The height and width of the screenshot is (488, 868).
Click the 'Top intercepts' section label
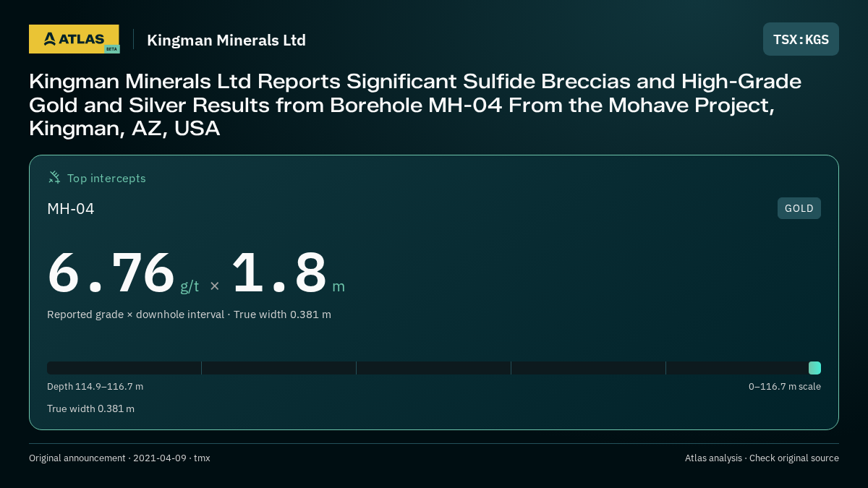click(106, 178)
